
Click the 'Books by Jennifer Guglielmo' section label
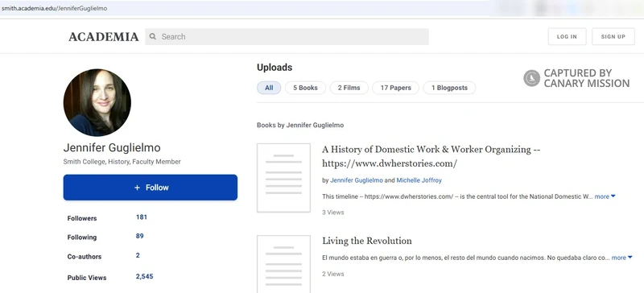[300, 125]
